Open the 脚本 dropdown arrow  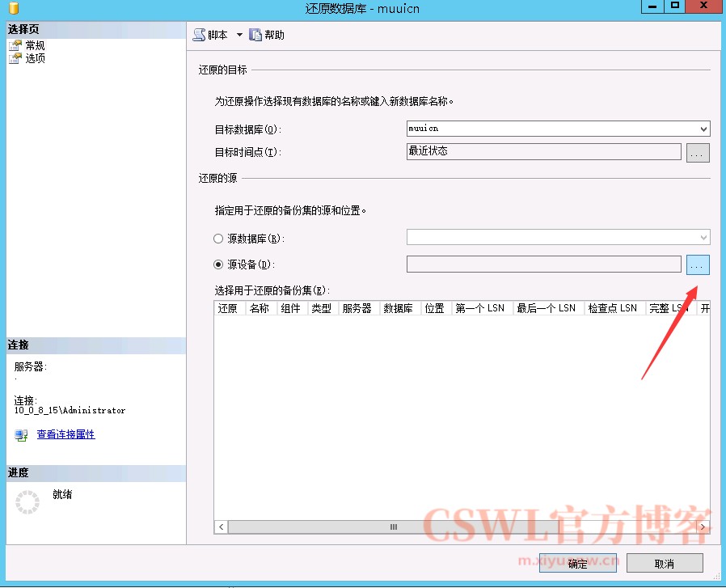239,35
